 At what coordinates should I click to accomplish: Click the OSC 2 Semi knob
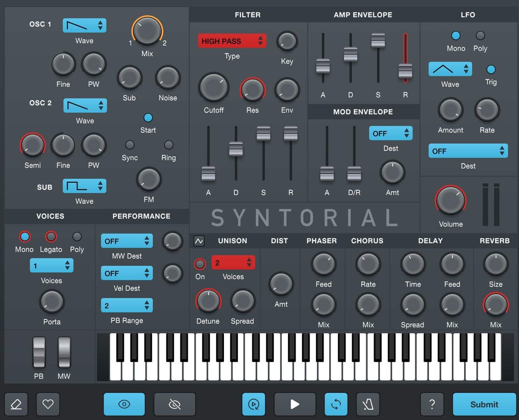33,145
